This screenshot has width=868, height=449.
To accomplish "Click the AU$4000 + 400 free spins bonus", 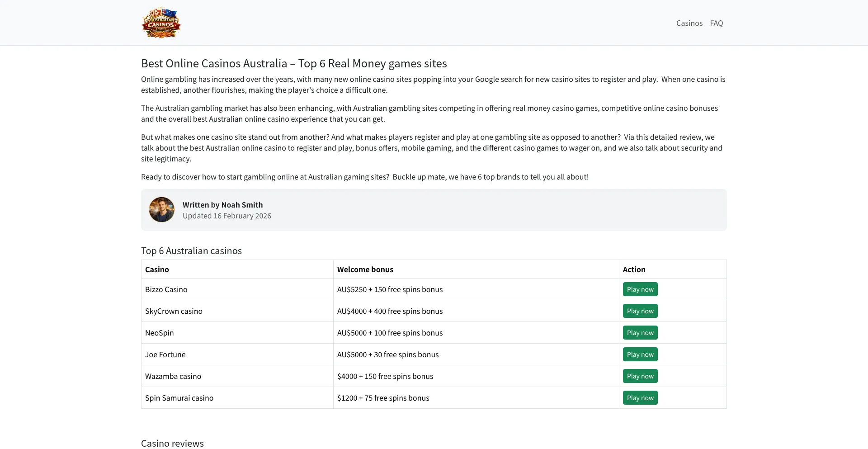I will tap(390, 311).
